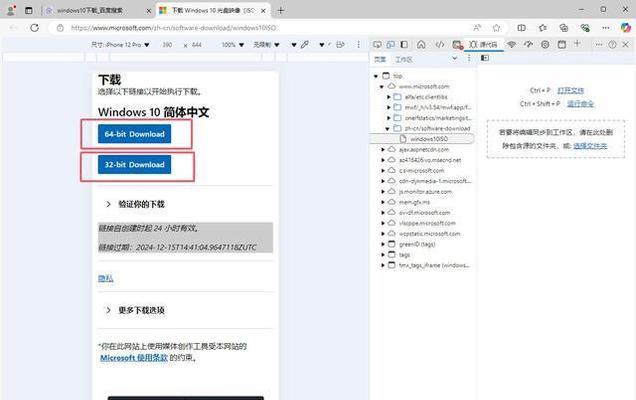The width and height of the screenshot is (636, 400).
Task: Click run command link next to Ctrl+Shift+P
Action: pyautogui.click(x=580, y=104)
